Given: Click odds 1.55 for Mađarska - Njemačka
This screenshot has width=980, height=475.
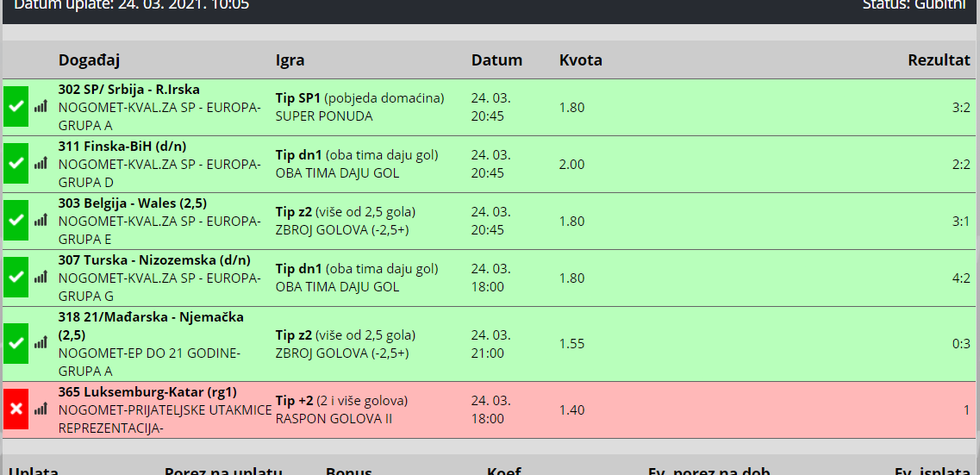Looking at the screenshot, I should (x=571, y=344).
